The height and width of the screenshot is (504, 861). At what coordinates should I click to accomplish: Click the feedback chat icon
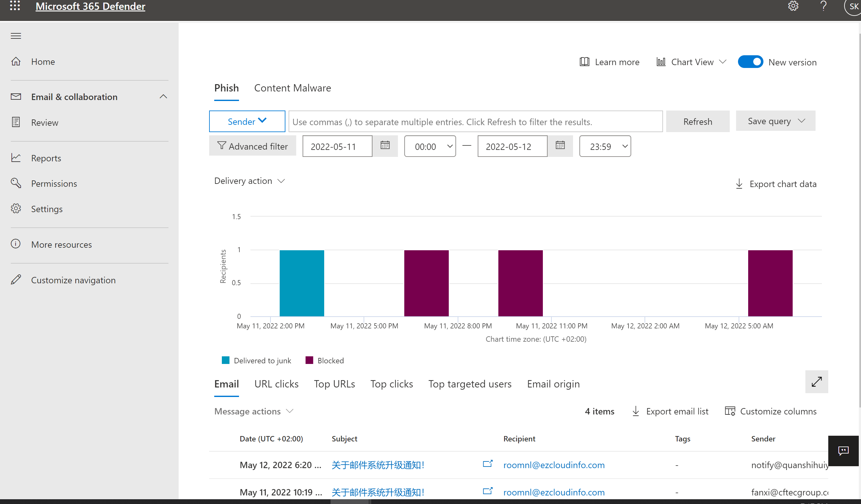pos(843,451)
